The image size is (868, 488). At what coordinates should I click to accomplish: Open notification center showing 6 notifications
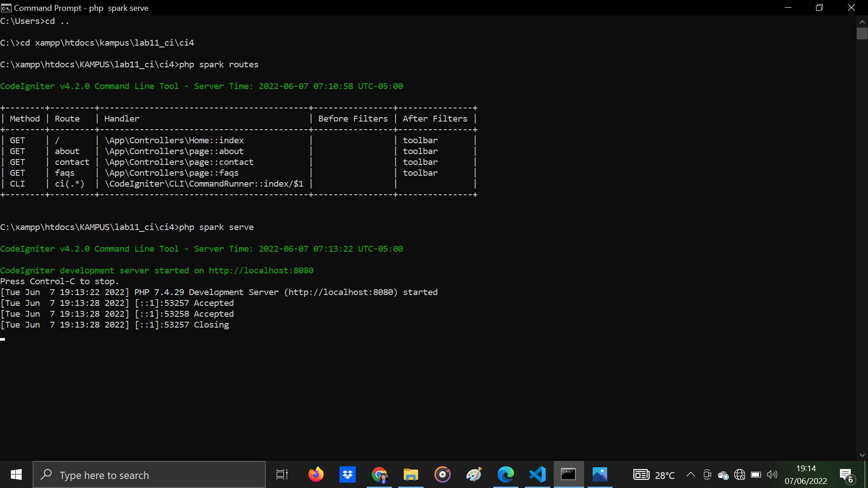(x=846, y=474)
